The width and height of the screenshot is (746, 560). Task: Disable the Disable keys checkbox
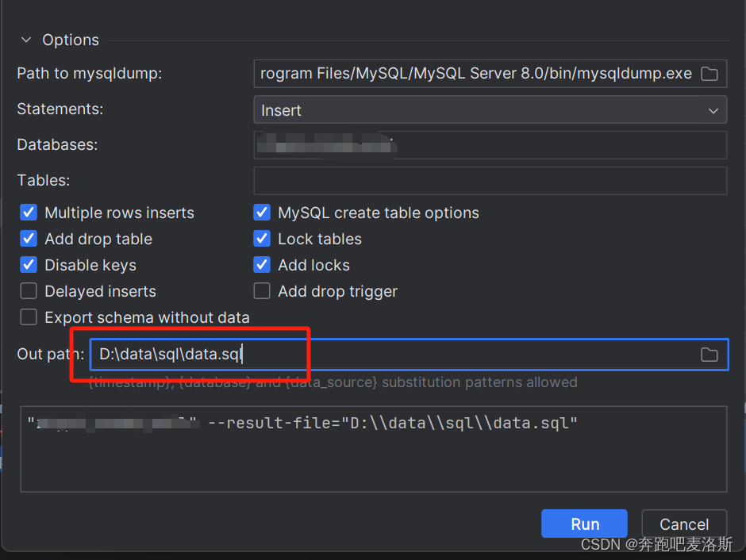tap(29, 264)
